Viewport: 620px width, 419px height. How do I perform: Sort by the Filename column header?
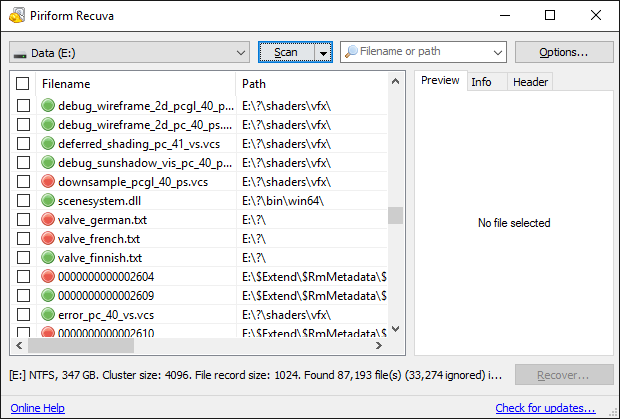(136, 84)
